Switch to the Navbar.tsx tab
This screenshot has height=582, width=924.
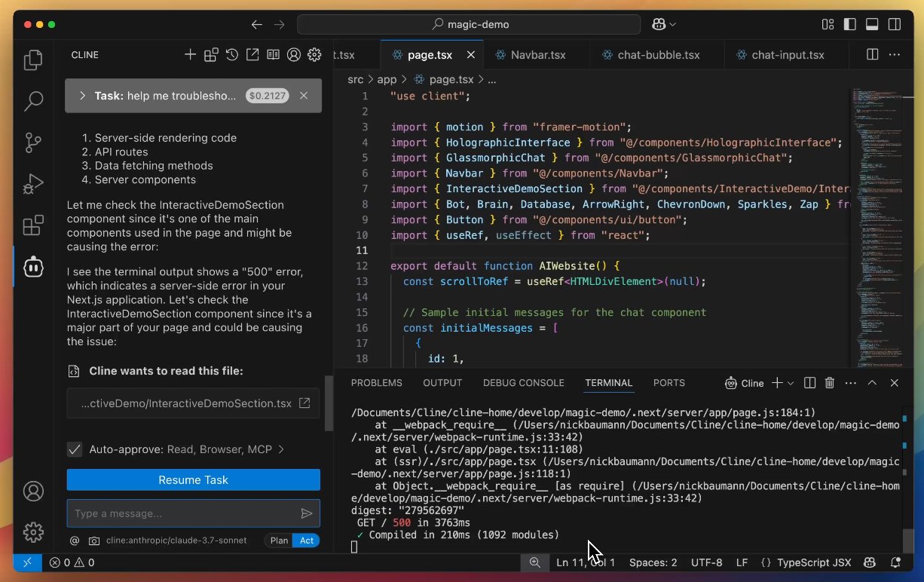tap(538, 55)
